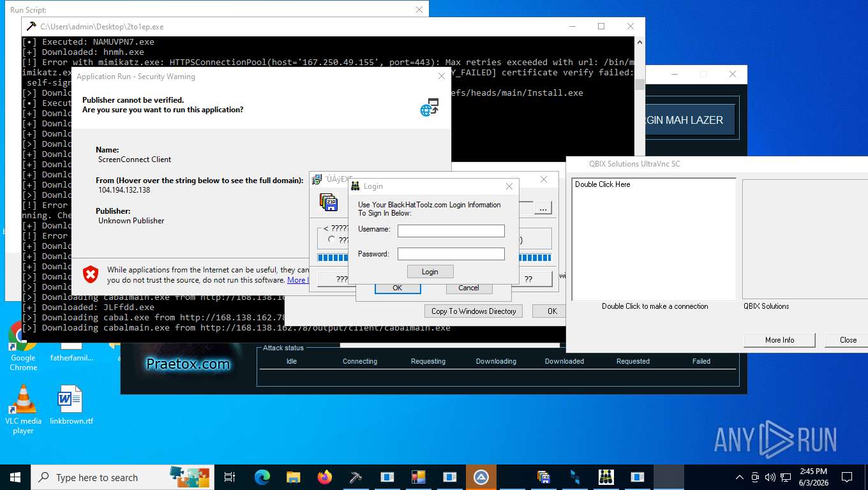Click the Cancel button
The height and width of the screenshot is (490, 868).
tap(468, 288)
